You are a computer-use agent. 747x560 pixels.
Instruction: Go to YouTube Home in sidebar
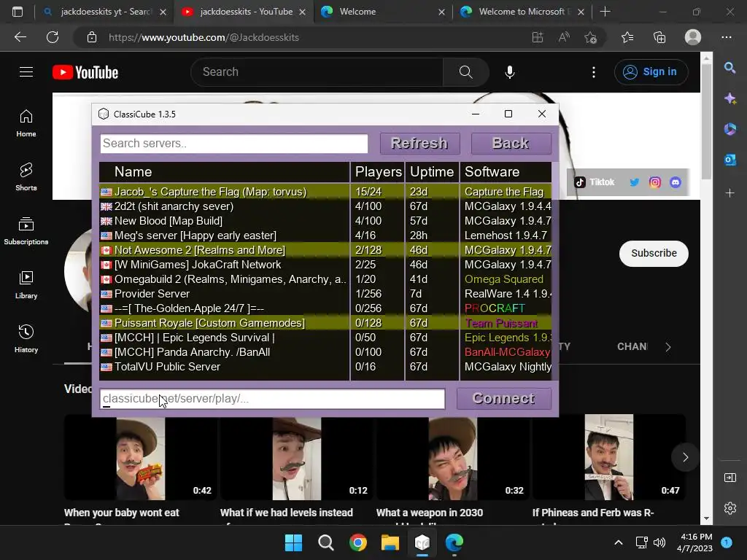tap(26, 123)
